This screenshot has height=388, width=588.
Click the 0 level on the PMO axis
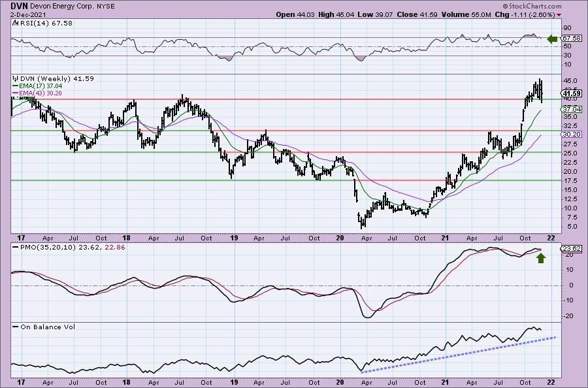click(x=571, y=285)
